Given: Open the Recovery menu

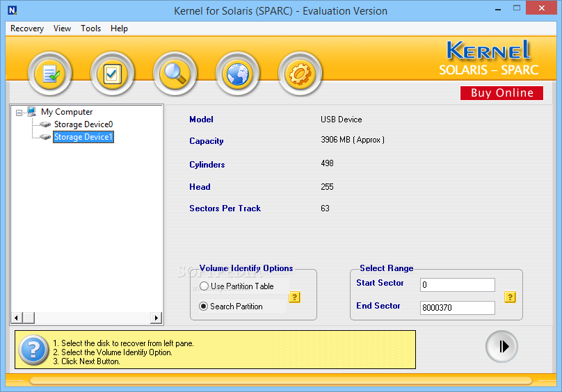Looking at the screenshot, I should pos(27,28).
